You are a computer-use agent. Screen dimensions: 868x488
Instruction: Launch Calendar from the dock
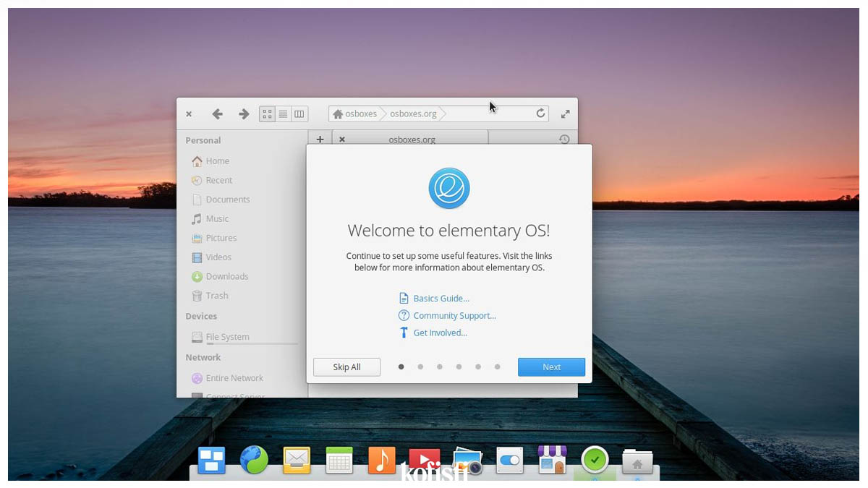tap(339, 460)
